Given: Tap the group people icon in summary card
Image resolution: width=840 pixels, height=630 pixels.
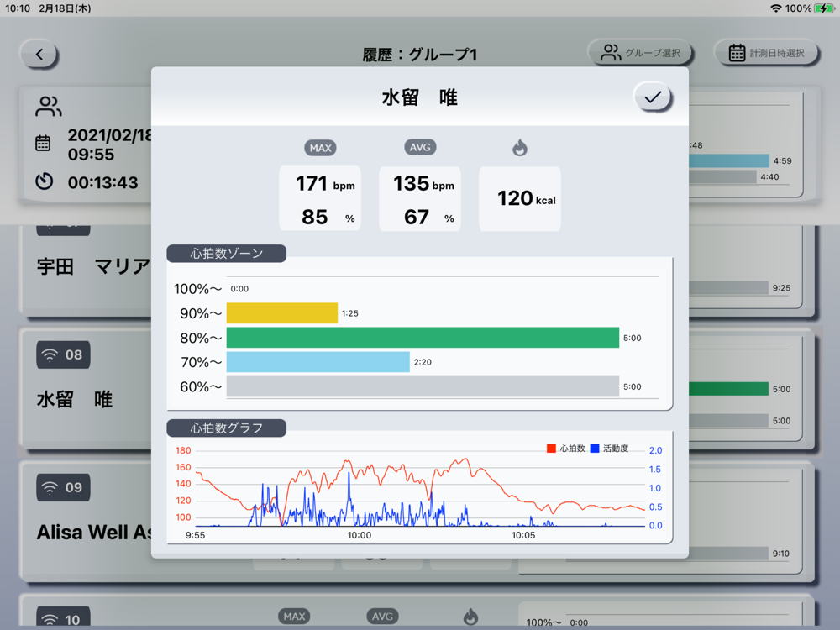Looking at the screenshot, I should [x=49, y=107].
